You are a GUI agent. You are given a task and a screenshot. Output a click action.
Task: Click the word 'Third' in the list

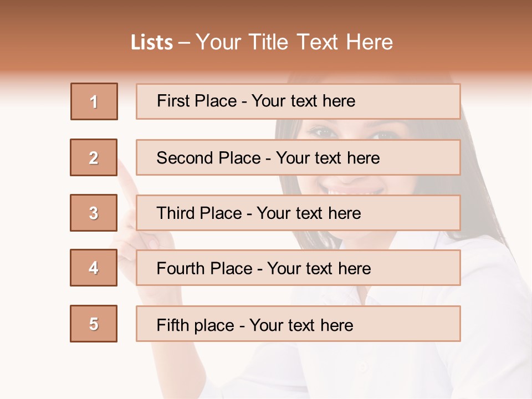(176, 213)
